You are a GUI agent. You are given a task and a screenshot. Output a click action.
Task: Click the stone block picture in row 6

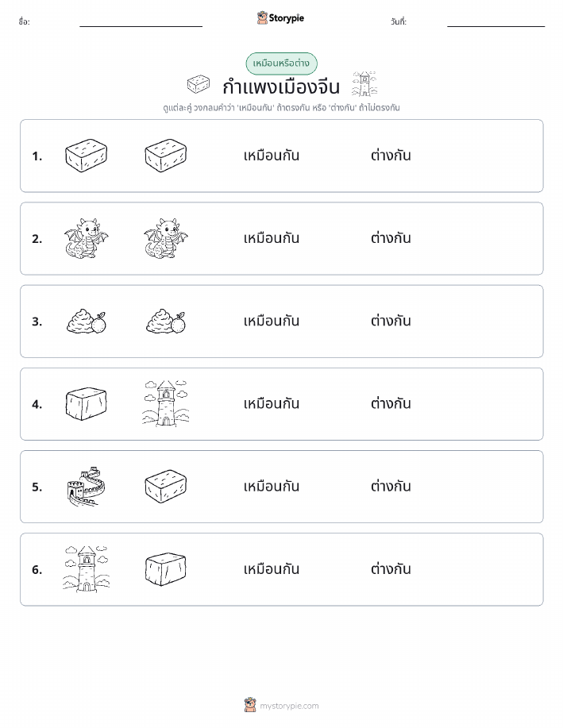pyautogui.click(x=166, y=568)
